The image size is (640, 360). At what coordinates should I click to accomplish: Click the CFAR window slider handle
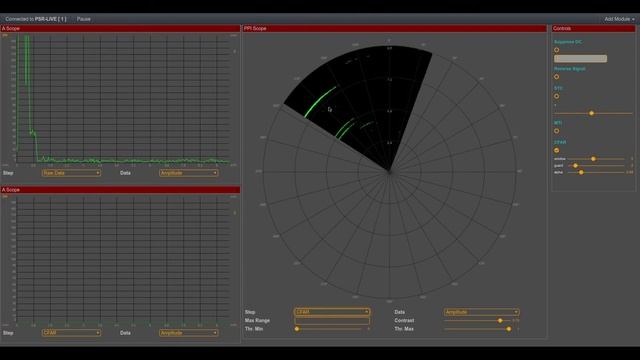593,159
